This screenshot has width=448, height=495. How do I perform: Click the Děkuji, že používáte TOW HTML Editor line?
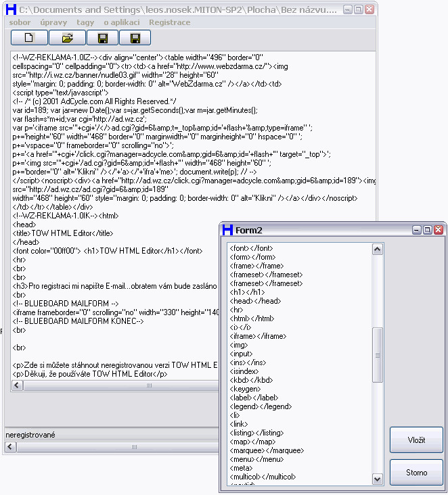tap(90, 374)
